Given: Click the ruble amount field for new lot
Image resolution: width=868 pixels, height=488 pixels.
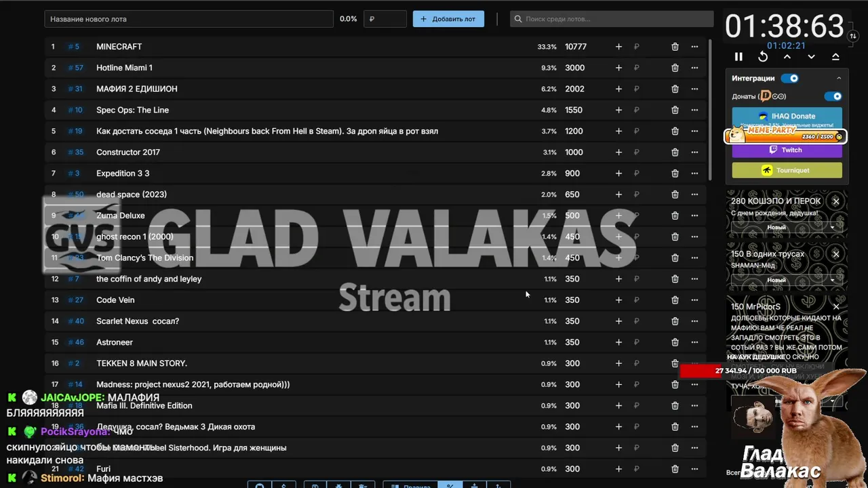Looking at the screenshot, I should 385,19.
